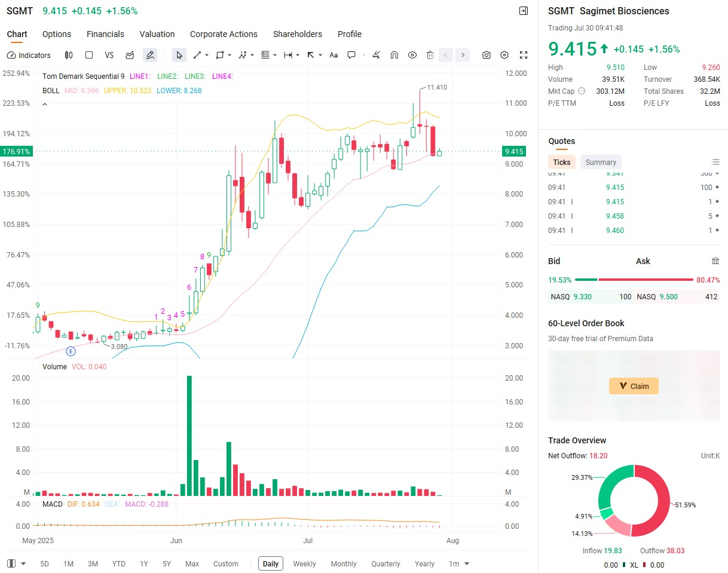Switch to the Financials tab
Screen dimensions: 728x573
click(x=105, y=34)
